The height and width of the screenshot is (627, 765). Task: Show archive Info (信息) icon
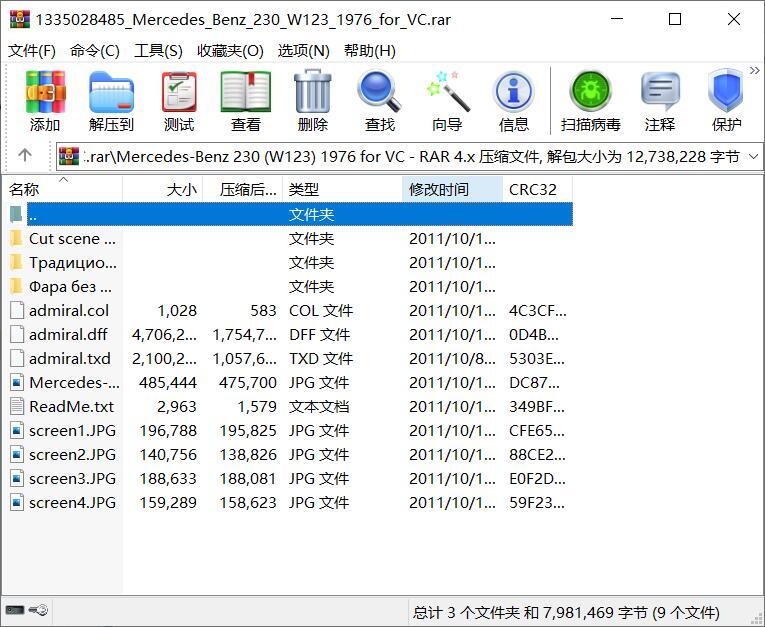pyautogui.click(x=513, y=101)
